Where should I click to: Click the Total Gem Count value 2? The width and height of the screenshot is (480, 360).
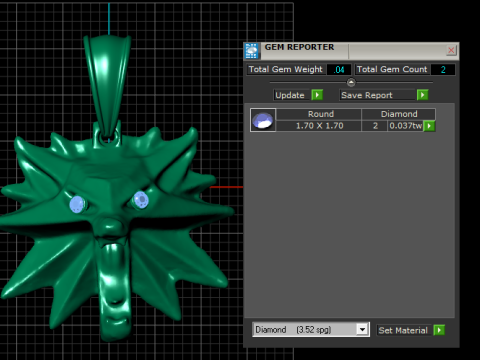point(443,69)
